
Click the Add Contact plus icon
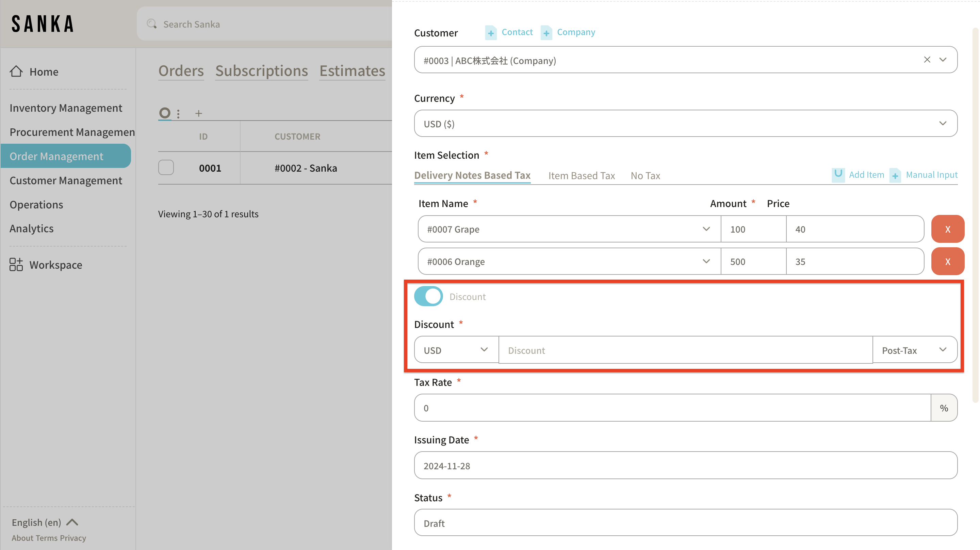491,33
